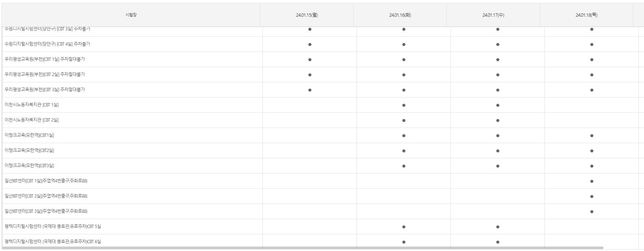Click the 우리평생교육원(부천) CBT 1실 venue name

click(45, 59)
